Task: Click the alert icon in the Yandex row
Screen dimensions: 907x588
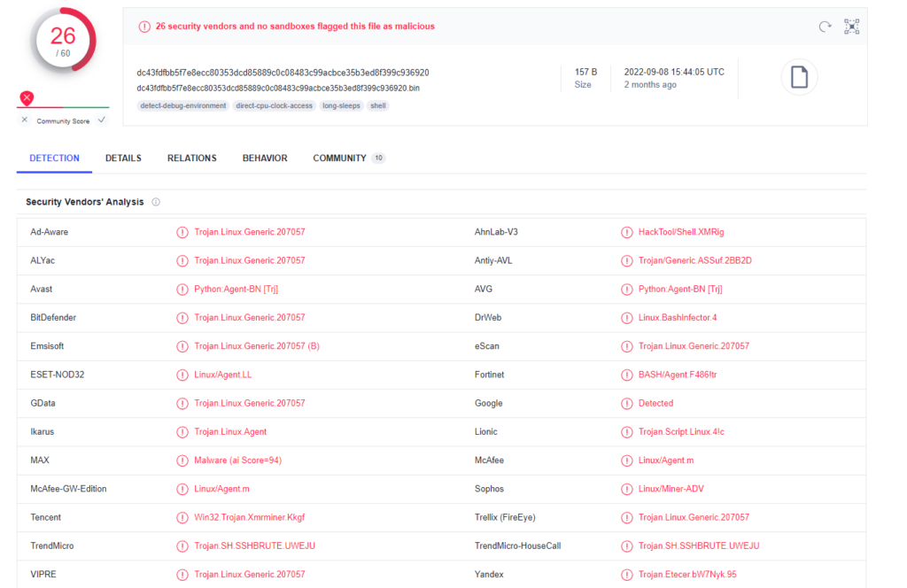Action: pyautogui.click(x=626, y=575)
